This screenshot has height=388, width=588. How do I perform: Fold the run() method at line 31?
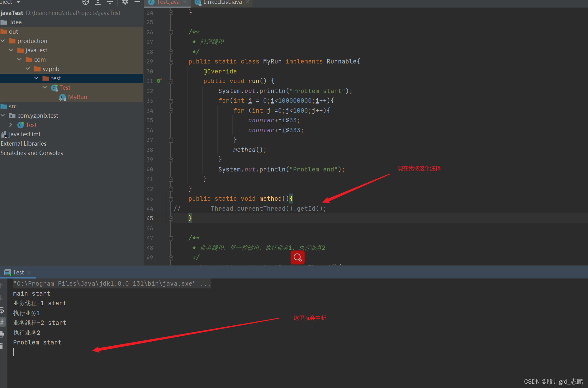[x=171, y=81]
